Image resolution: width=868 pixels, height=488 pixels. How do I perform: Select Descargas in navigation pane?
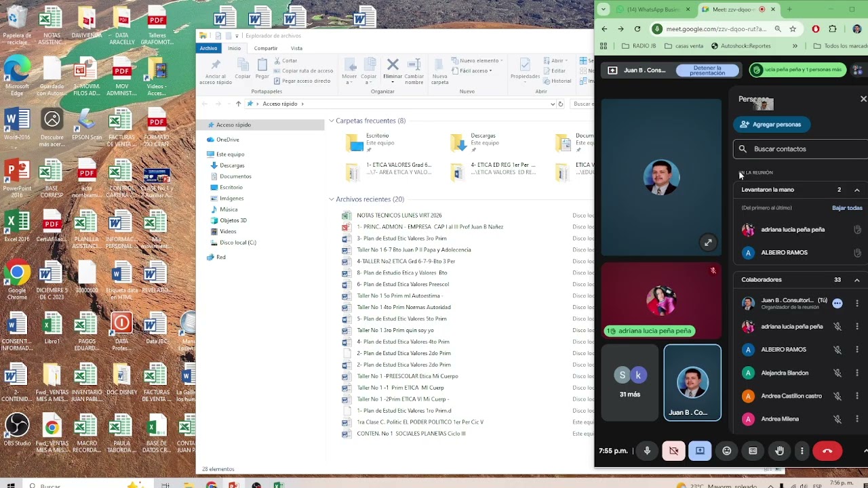pos(231,165)
